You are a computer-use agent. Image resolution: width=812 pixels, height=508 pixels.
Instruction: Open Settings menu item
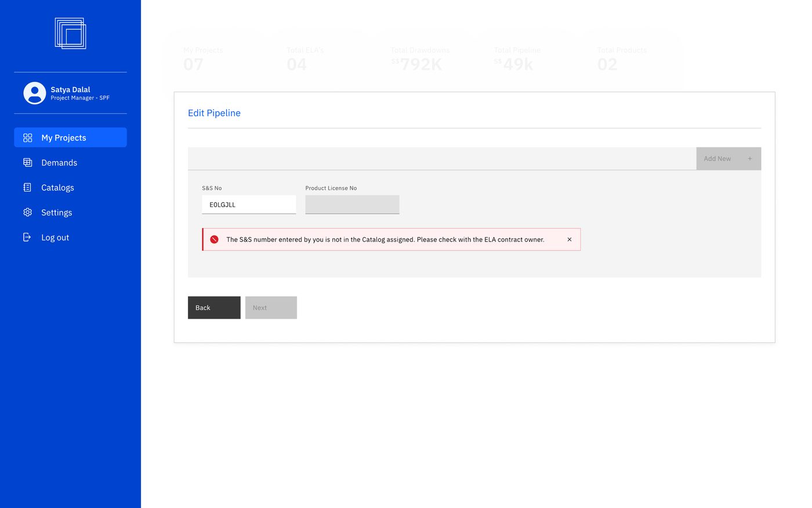(x=70, y=212)
